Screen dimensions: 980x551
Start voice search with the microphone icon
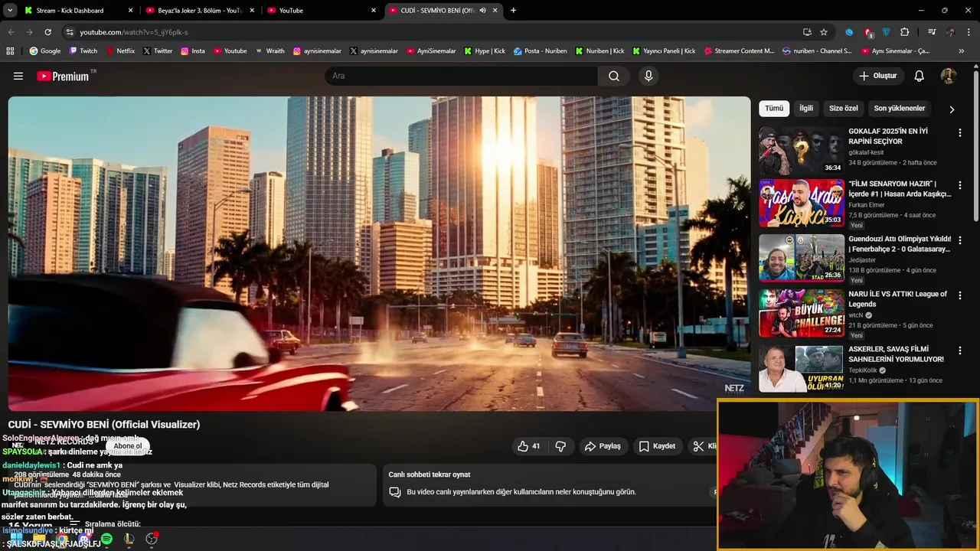coord(648,76)
